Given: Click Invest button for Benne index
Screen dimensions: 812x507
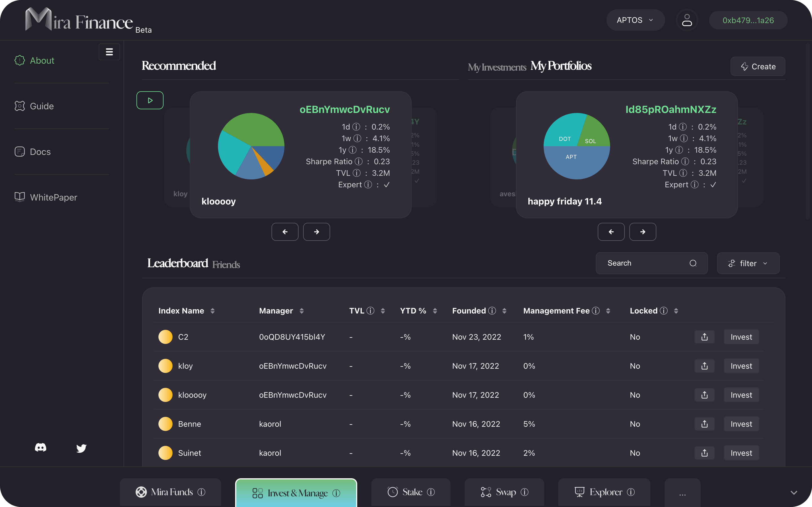Looking at the screenshot, I should click(x=741, y=424).
